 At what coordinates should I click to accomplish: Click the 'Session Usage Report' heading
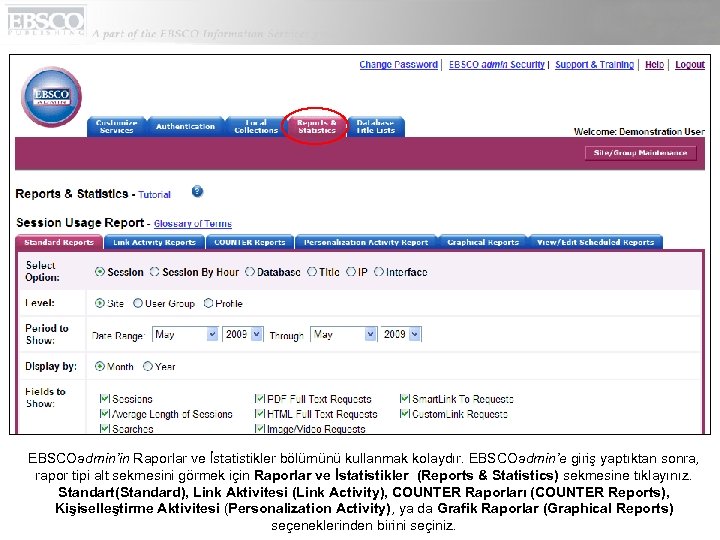point(80,223)
